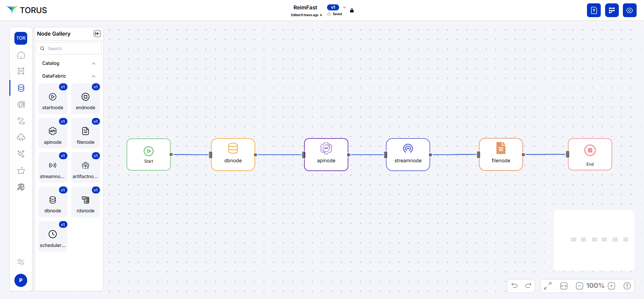Open the help question mark icon
Image resolution: width=644 pixels, height=299 pixels.
627,286
